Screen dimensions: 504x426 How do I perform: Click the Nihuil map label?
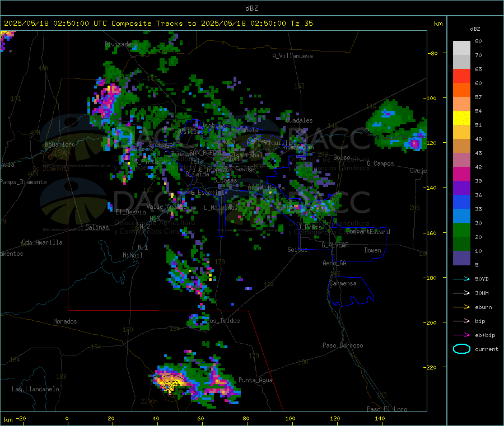(x=132, y=255)
